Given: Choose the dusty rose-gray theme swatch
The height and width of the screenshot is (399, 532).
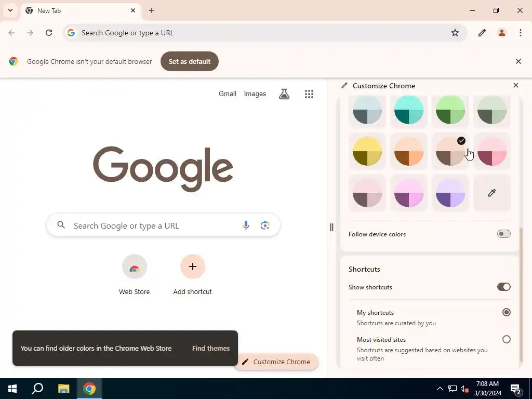Looking at the screenshot, I should click(x=367, y=193).
